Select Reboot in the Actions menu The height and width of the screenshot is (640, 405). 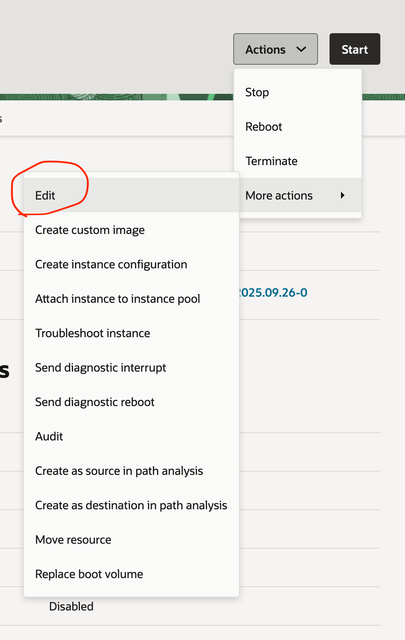[298, 127]
